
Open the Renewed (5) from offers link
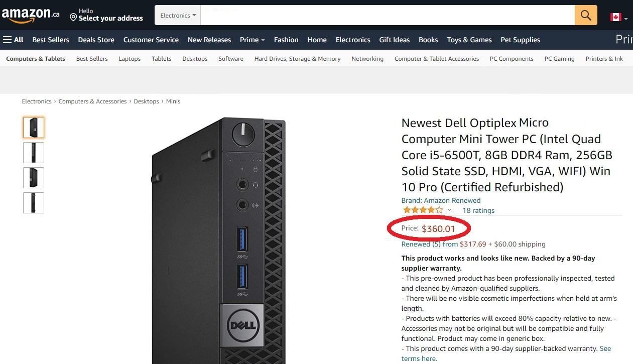point(429,244)
